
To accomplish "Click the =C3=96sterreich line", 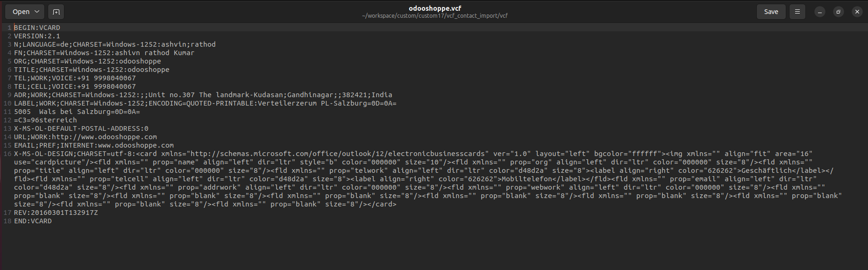I will click(x=45, y=120).
